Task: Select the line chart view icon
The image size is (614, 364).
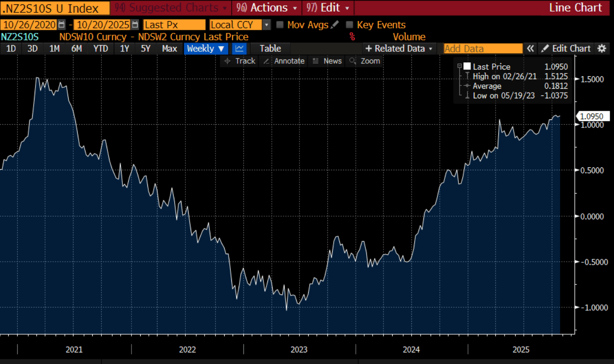Action: (240, 48)
